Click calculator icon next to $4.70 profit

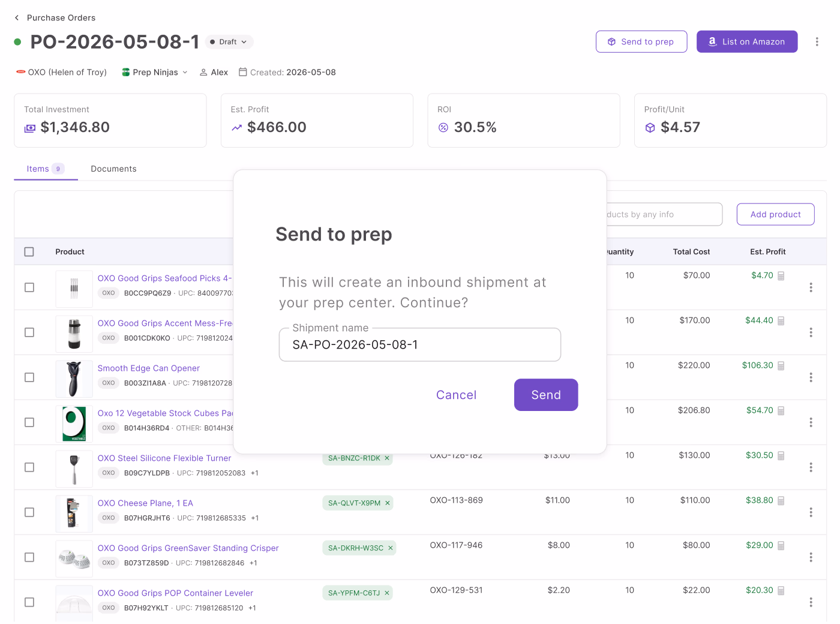(781, 276)
